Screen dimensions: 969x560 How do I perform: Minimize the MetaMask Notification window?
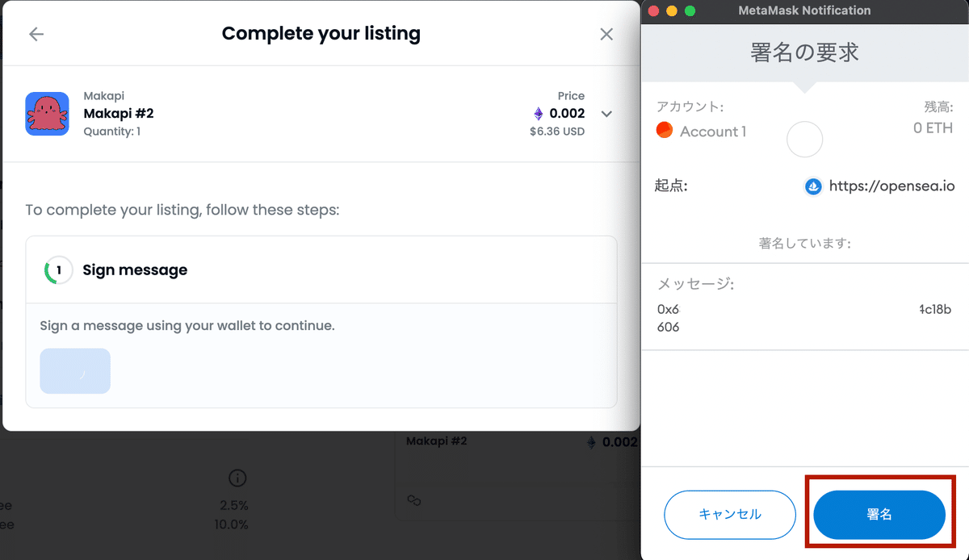click(x=671, y=10)
